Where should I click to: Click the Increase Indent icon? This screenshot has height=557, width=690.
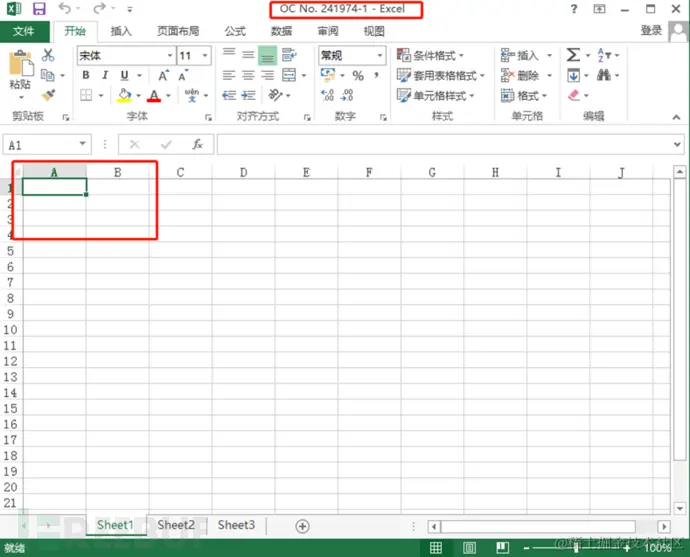tap(249, 95)
